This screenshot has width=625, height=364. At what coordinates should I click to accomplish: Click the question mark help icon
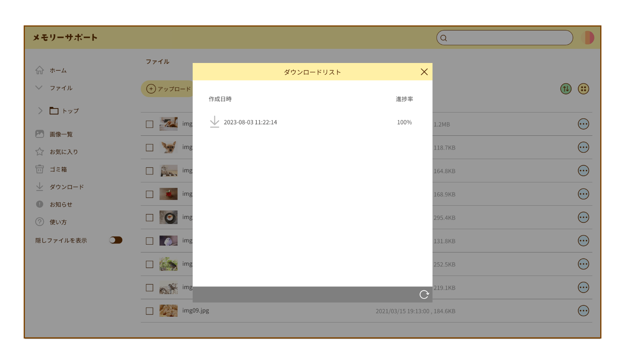coord(39,222)
